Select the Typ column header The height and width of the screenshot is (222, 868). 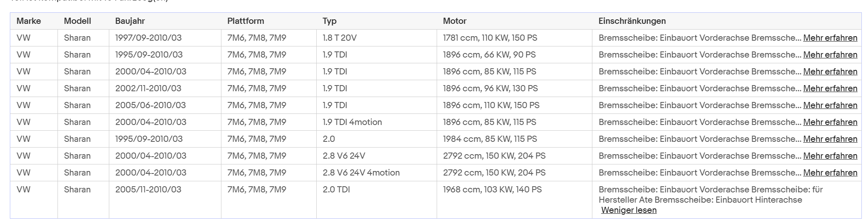[329, 21]
